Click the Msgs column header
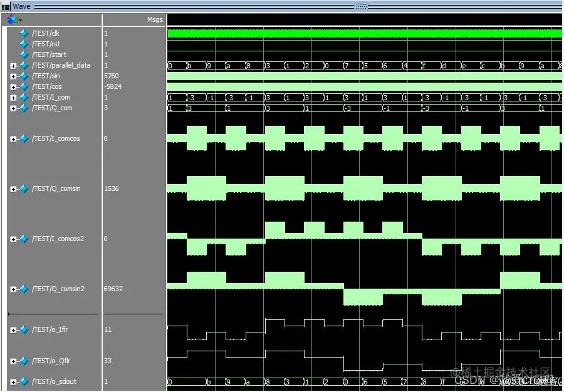The width and height of the screenshot is (564, 392). click(155, 20)
